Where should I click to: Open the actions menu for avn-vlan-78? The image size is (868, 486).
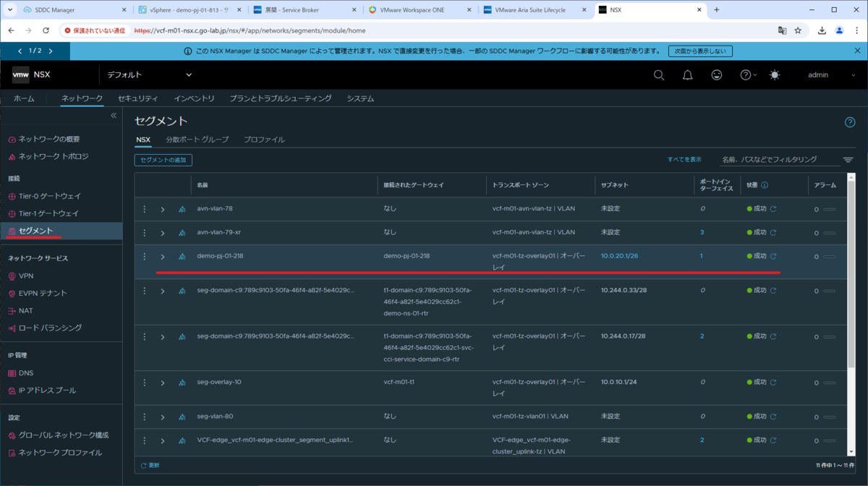[145, 209]
